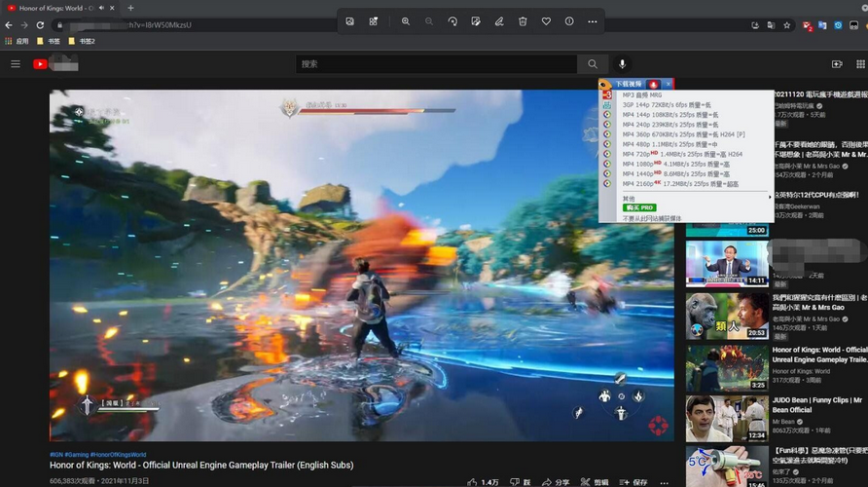Open JUDO Bean Funny Clips video title
Viewport: 868px width, 487px height.
(817, 405)
